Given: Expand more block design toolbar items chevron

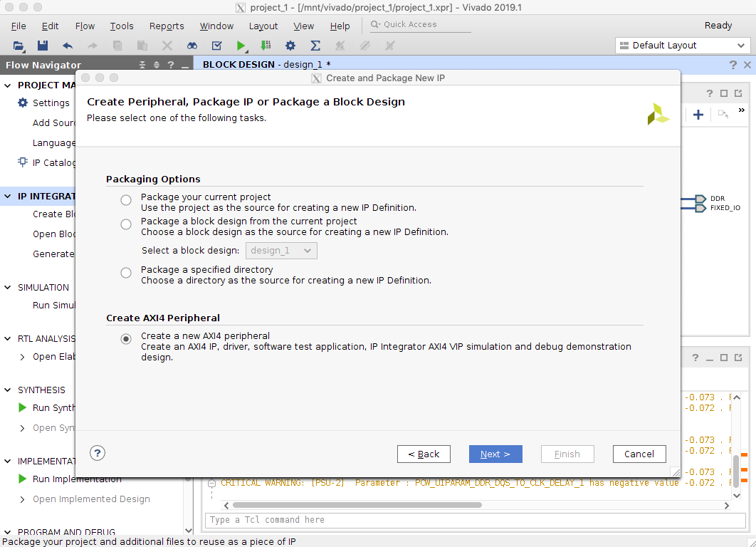Looking at the screenshot, I should [x=742, y=110].
